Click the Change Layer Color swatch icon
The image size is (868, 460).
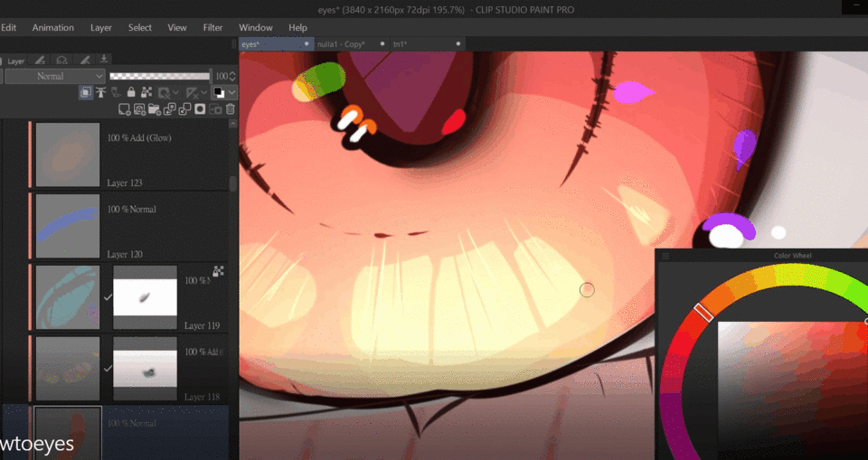click(219, 92)
